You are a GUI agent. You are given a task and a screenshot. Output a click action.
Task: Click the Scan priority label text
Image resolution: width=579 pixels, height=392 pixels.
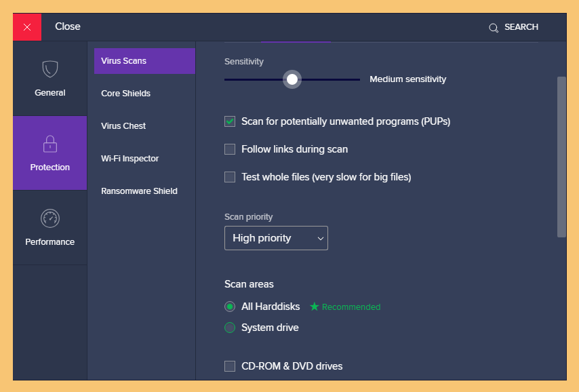click(249, 217)
